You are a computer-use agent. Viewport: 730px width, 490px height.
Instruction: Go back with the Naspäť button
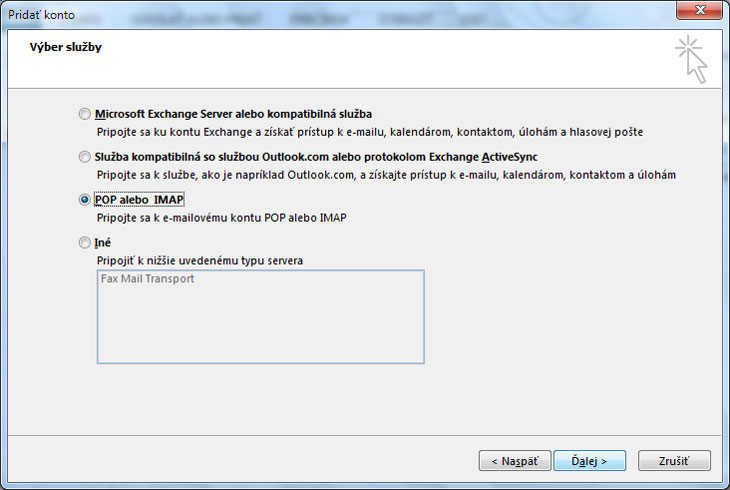[514, 461]
